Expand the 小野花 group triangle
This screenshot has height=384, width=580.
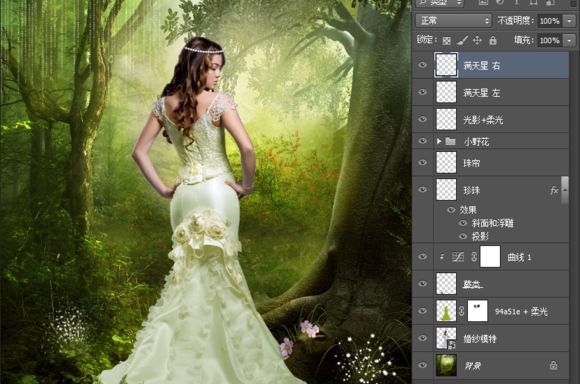(439, 141)
